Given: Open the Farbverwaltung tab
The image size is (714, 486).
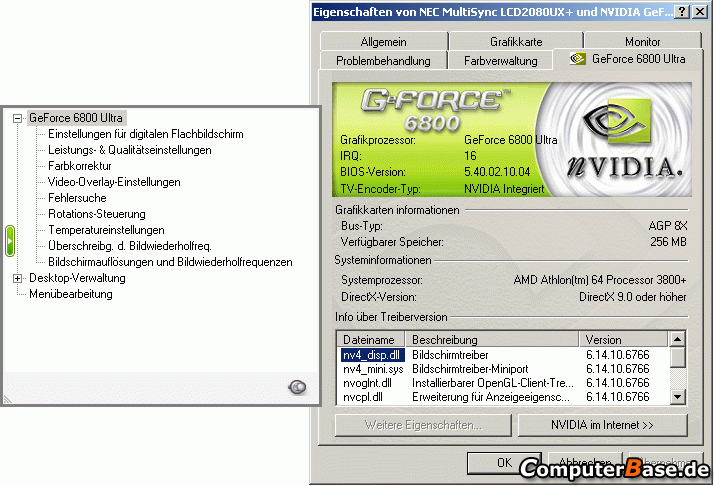Looking at the screenshot, I should (500, 60).
